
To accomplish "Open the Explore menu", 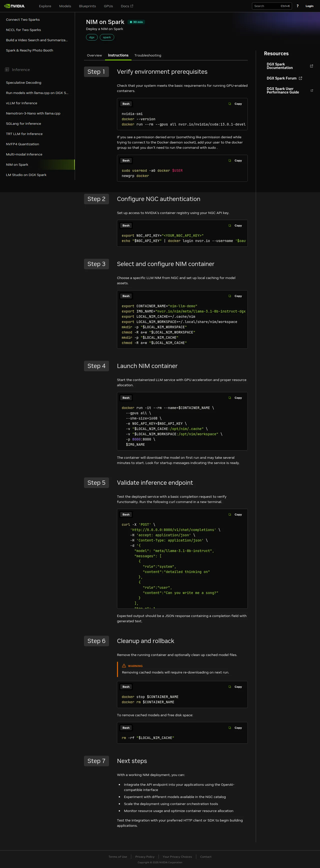I will pos(45,6).
